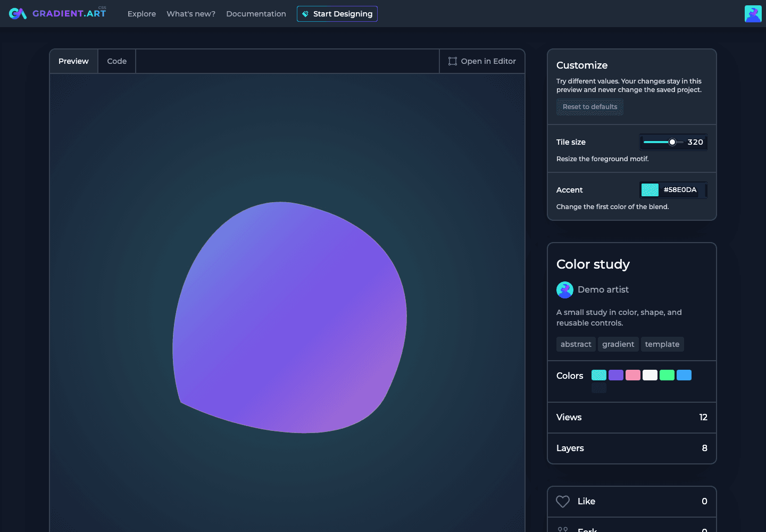Click the Like button label
766x532 pixels.
coord(586,501)
